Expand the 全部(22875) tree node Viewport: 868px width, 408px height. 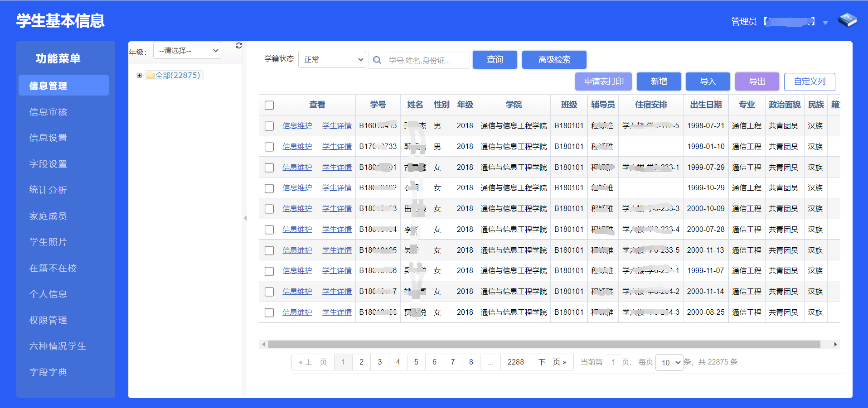(139, 76)
